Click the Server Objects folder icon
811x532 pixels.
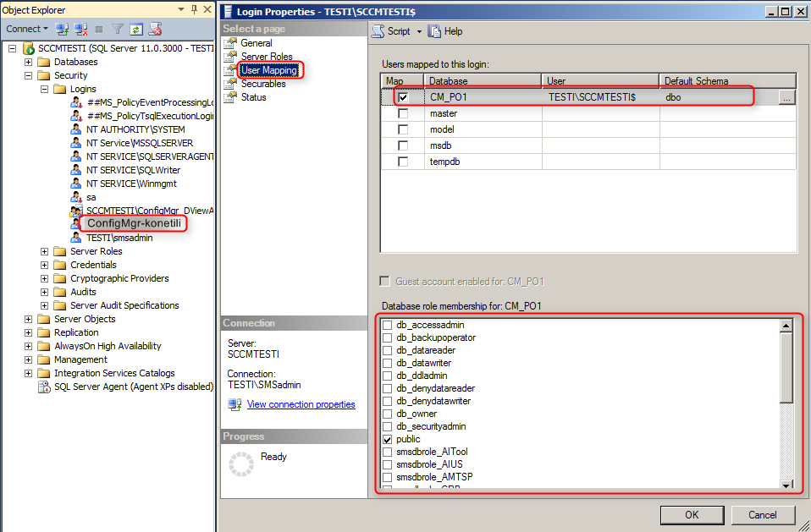click(45, 319)
